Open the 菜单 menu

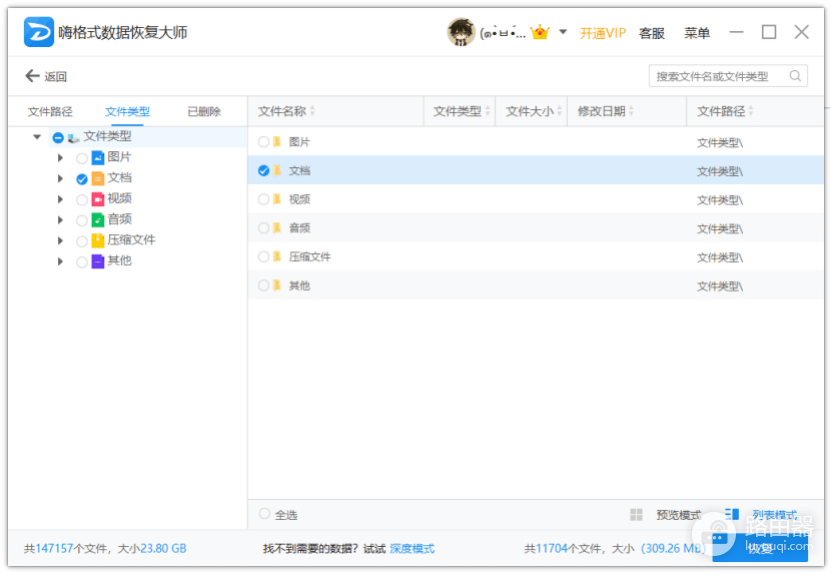(697, 33)
